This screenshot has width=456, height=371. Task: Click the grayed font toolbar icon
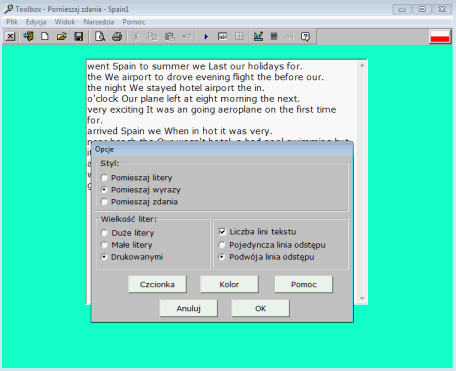(290, 36)
